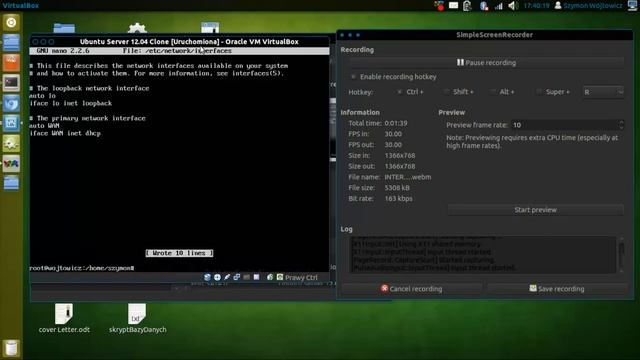Open the orange launcher application icon

[11, 62]
